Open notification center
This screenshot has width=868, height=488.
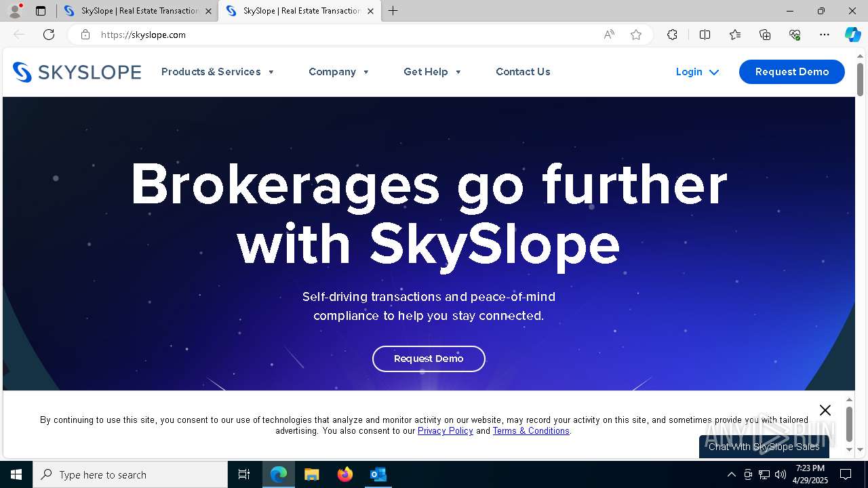pos(846,474)
